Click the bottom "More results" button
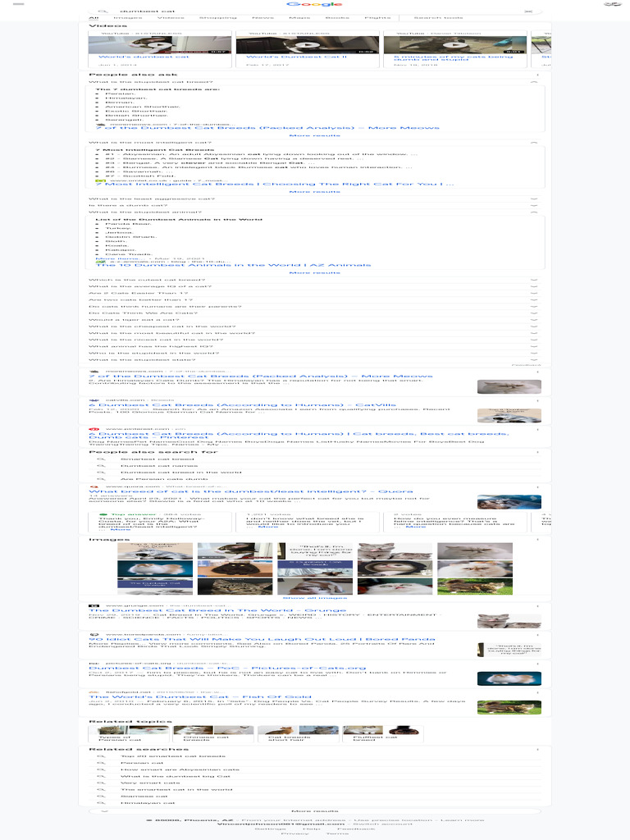This screenshot has height=840, width=630. (314, 811)
